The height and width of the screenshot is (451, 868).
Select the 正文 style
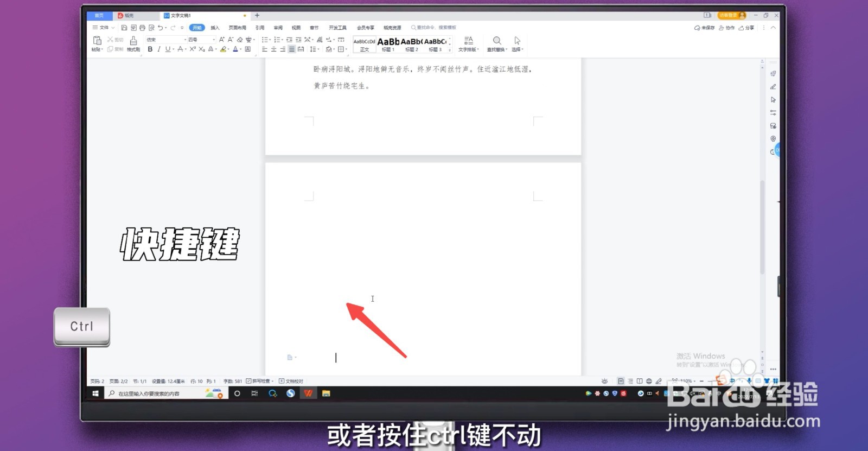tap(364, 45)
